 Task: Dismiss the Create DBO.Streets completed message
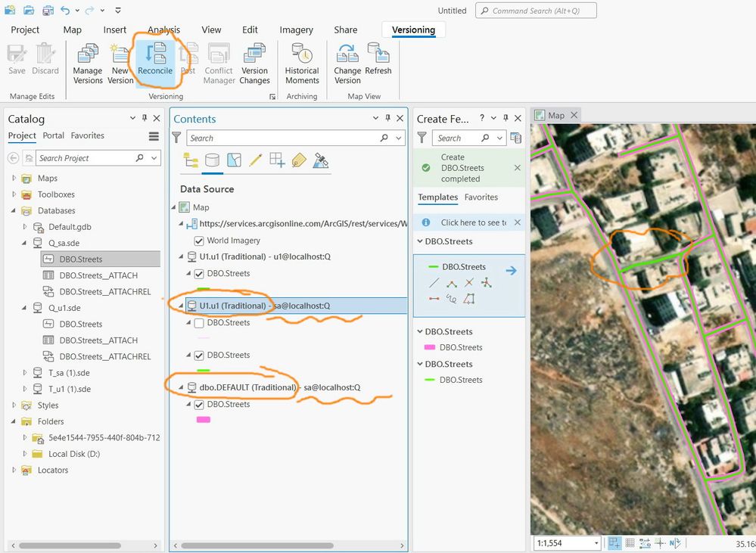click(x=518, y=168)
